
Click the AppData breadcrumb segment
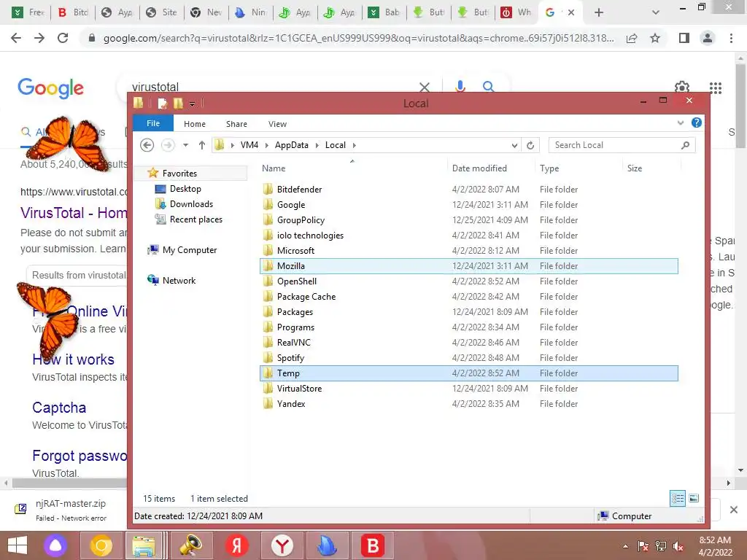click(x=292, y=145)
